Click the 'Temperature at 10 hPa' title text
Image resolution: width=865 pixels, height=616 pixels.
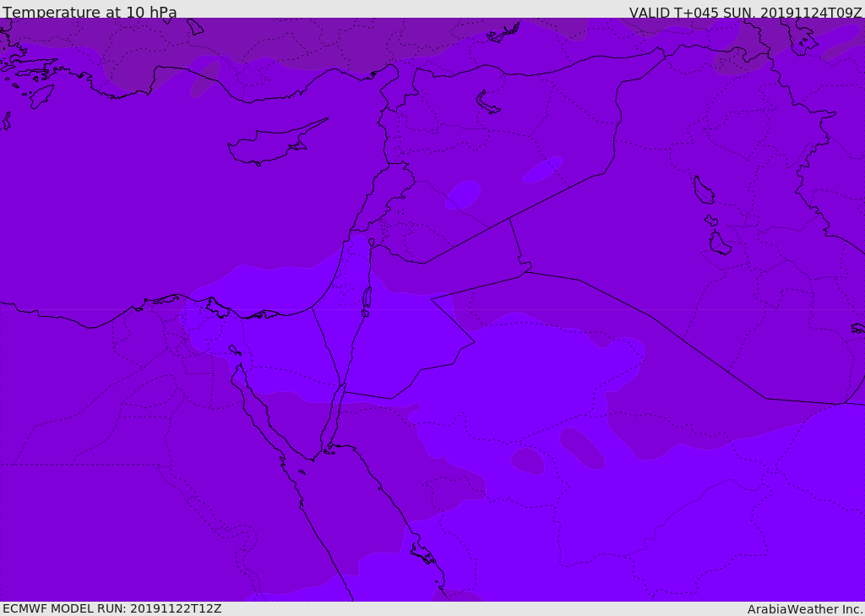90,12
